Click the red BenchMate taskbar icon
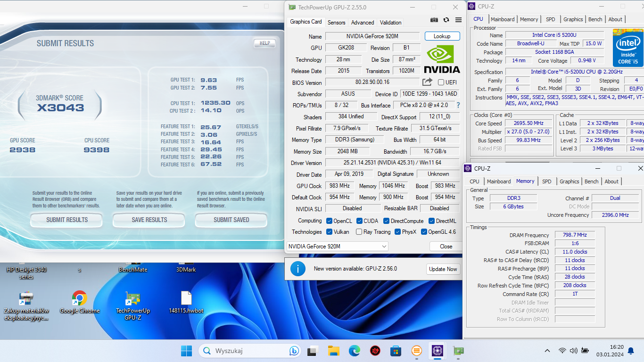Image resolution: width=644 pixels, height=362 pixels. pos(375,351)
